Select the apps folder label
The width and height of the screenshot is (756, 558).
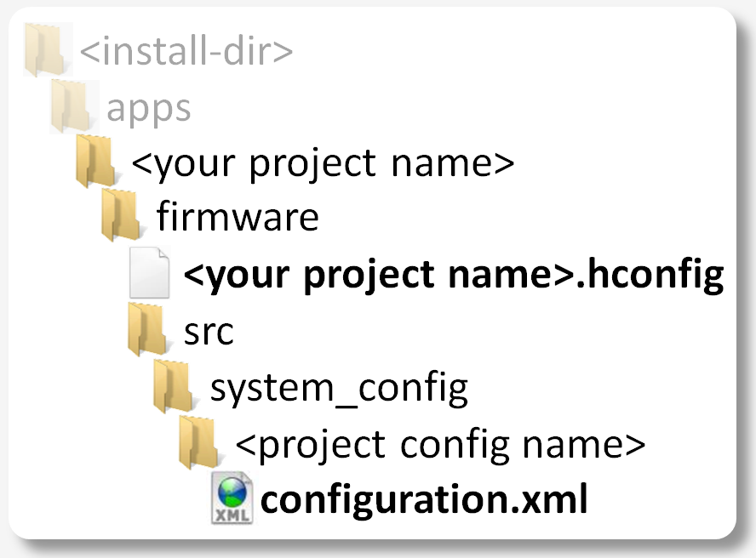pyautogui.click(x=149, y=108)
